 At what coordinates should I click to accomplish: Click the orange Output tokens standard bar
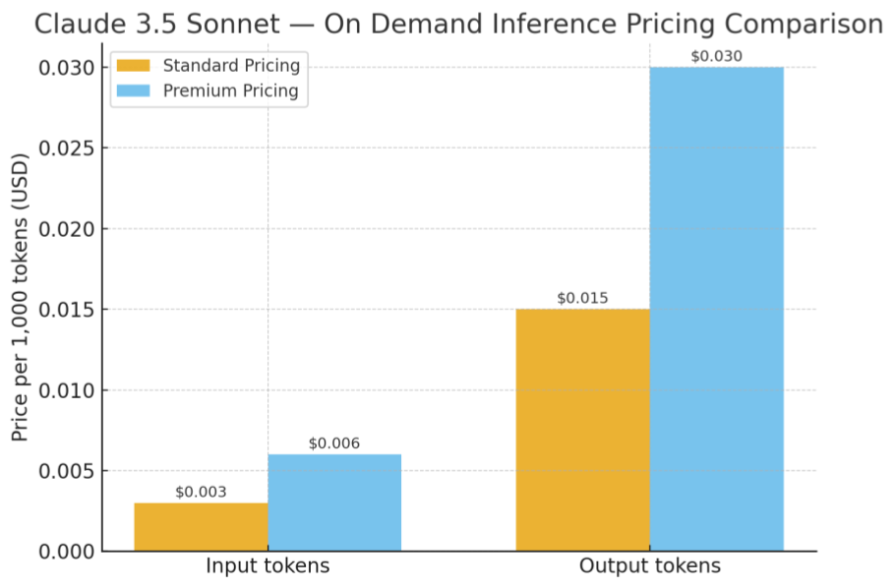[582, 430]
